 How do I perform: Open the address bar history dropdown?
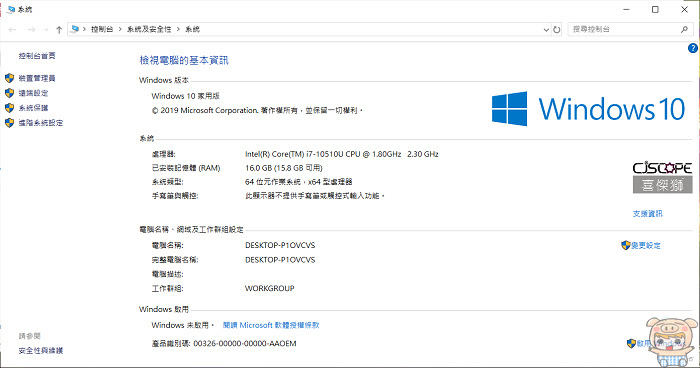point(546,29)
